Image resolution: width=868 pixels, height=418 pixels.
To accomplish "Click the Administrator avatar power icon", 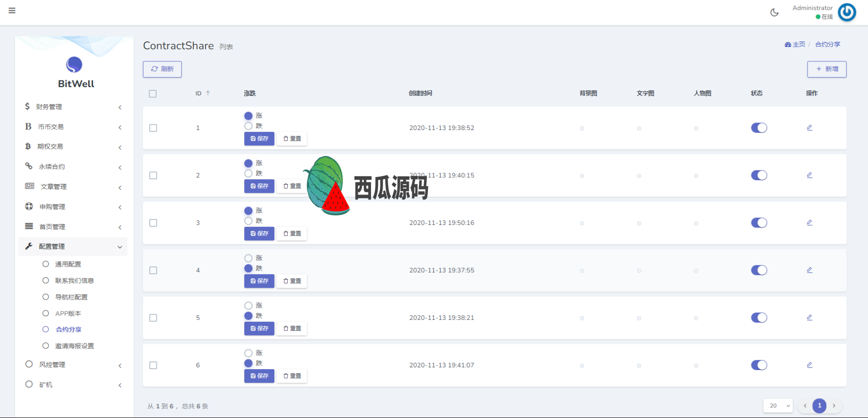I will pos(847,12).
